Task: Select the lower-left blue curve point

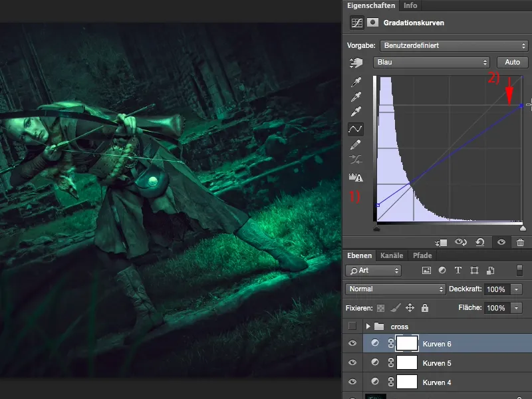Action: click(x=378, y=205)
